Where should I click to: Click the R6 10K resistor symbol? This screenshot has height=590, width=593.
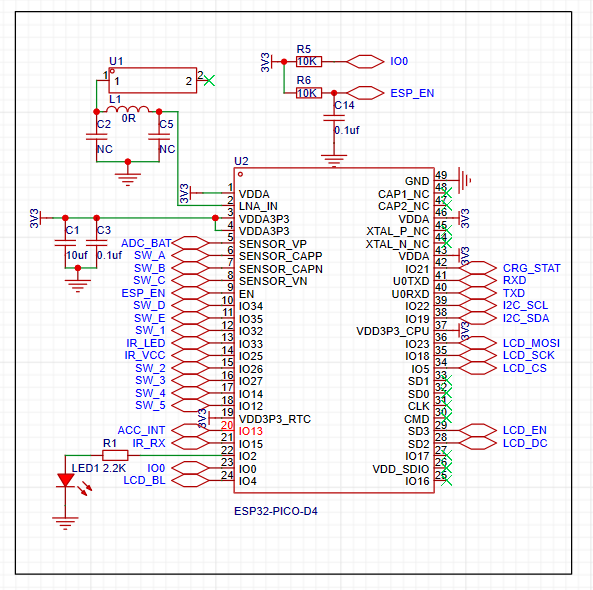[x=309, y=93]
